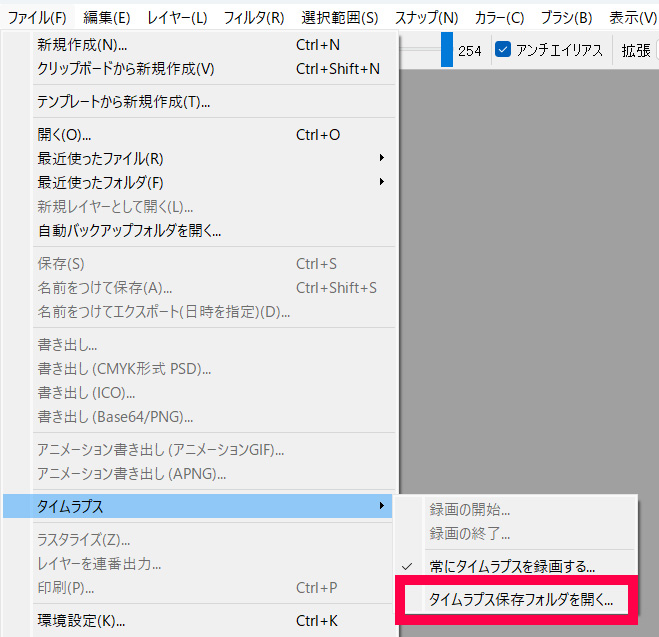Choose クリップボードから新規作成 menu item

coord(126,69)
